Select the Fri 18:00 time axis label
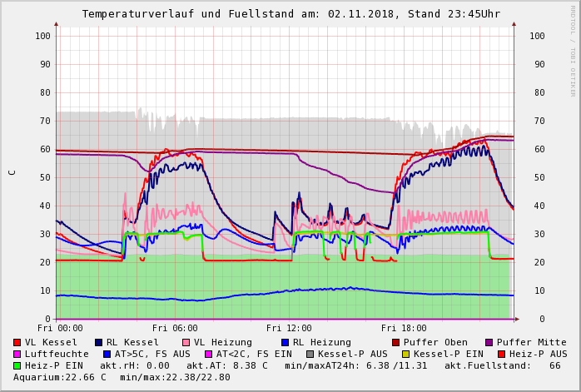The image size is (581, 392). point(404,329)
